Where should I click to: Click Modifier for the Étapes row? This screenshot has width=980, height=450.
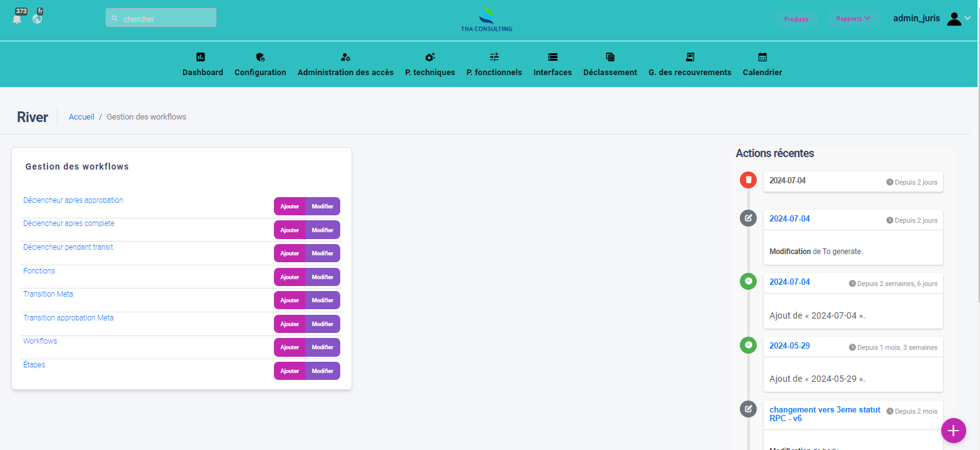[x=323, y=371]
